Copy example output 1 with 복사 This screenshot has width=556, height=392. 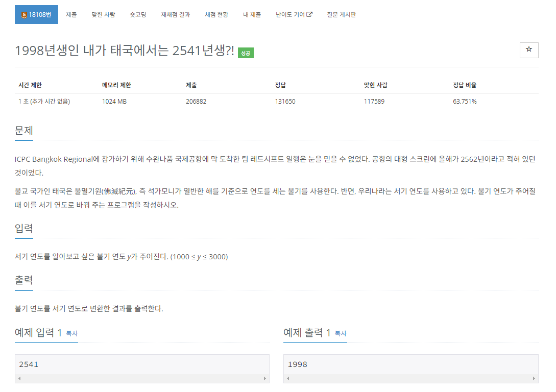tap(341, 333)
